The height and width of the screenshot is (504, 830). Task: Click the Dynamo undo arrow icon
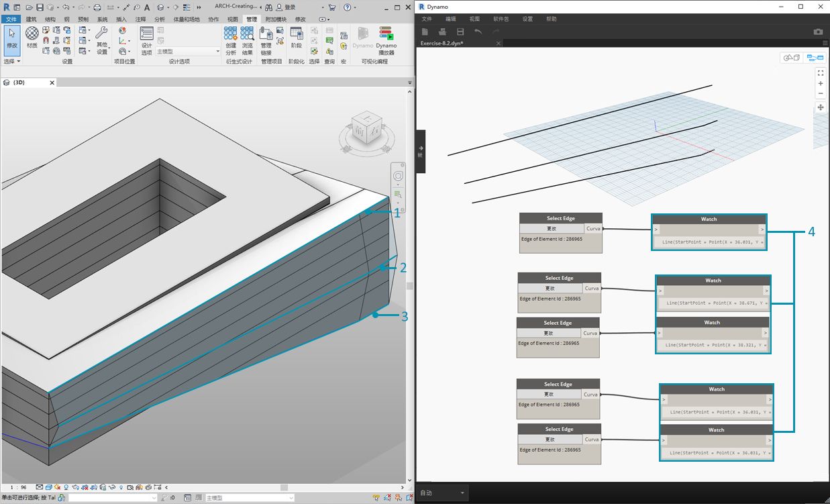478,32
